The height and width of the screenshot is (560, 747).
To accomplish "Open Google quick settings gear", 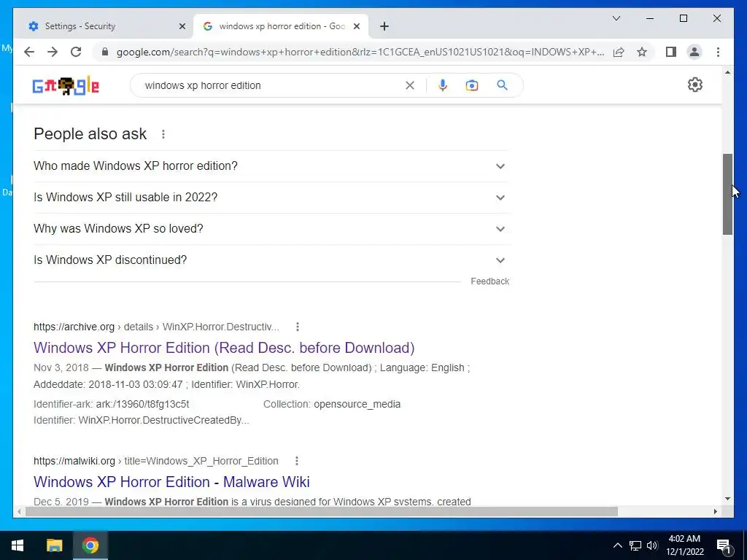I will [695, 85].
